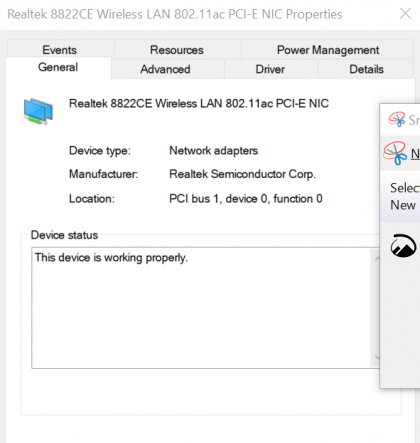This screenshot has width=420, height=443.
Task: Switch to the Events tab
Action: [x=60, y=50]
